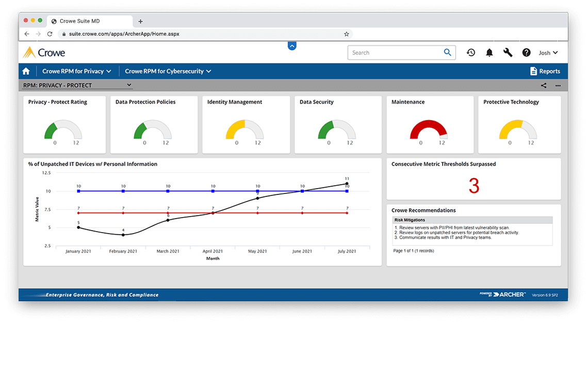Open more options with the ellipsis icon
Screen dimensions: 588x377
pyautogui.click(x=558, y=85)
